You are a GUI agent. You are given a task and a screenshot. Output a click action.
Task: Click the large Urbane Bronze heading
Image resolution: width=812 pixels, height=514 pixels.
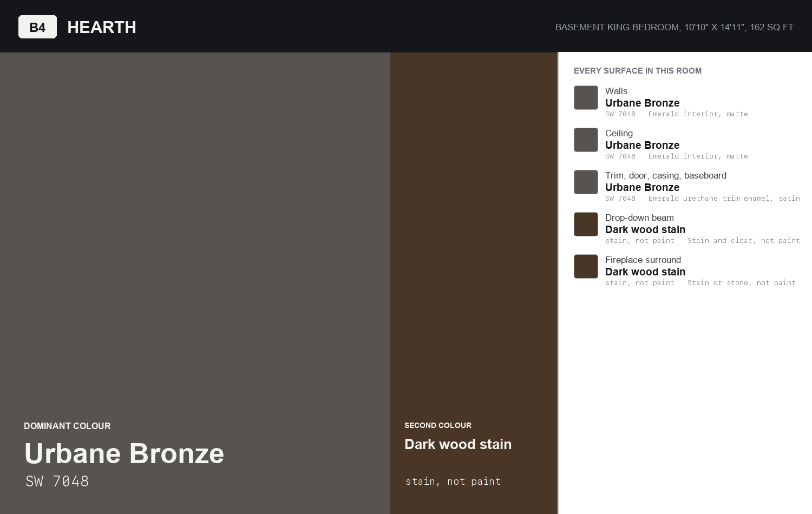[x=124, y=453]
